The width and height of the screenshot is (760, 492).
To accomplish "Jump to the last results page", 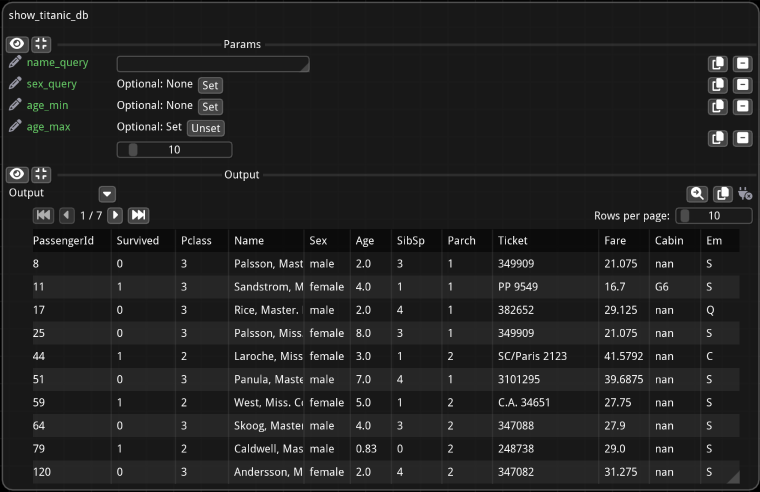I will pos(139,215).
